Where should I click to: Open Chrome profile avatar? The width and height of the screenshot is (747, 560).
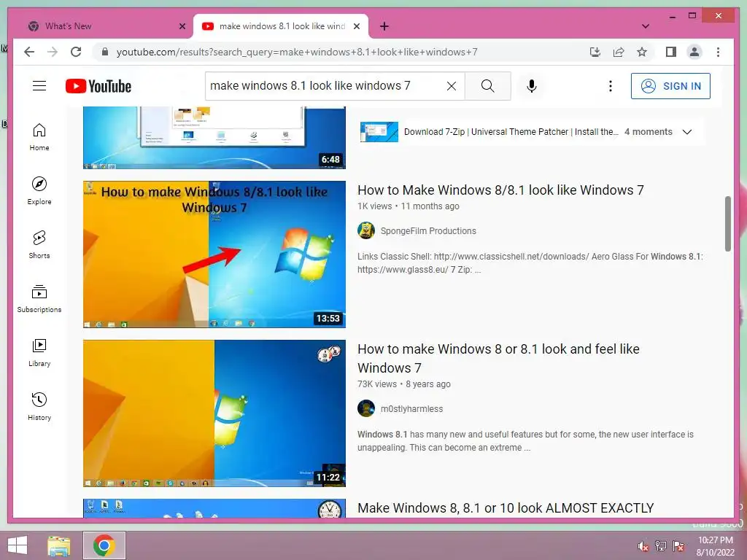pyautogui.click(x=694, y=52)
